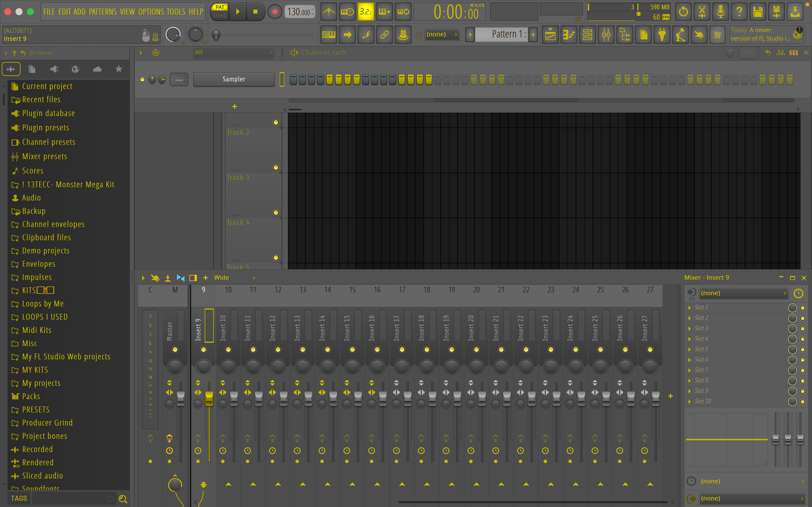The width and height of the screenshot is (812, 507).
Task: Open the mixer output (none) dropdown
Action: [x=751, y=499]
